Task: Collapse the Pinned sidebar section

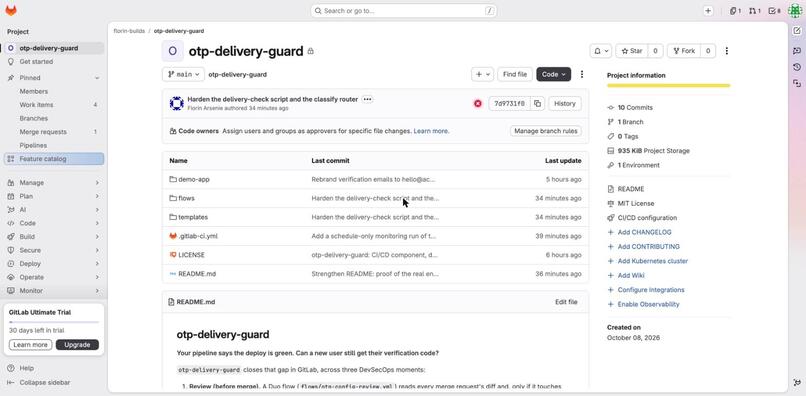Action: [x=53, y=78]
